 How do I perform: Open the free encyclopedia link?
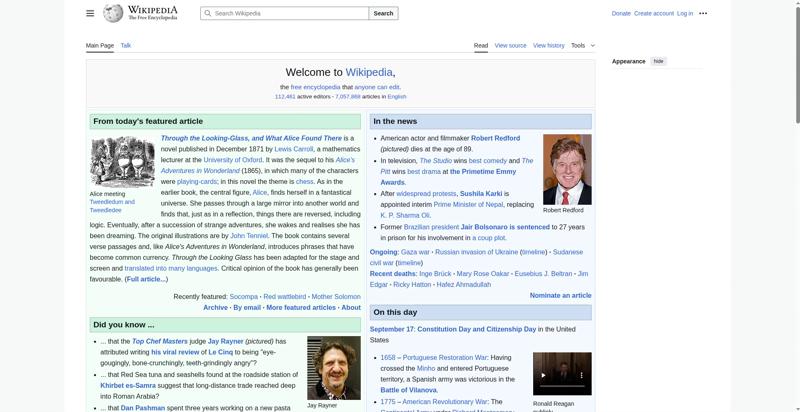315,87
